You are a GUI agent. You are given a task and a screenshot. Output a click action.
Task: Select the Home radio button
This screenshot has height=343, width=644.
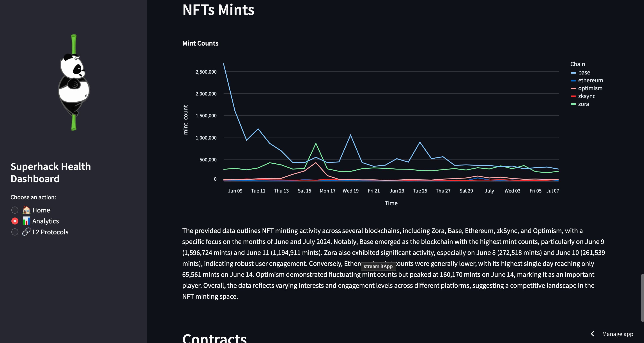(15, 210)
